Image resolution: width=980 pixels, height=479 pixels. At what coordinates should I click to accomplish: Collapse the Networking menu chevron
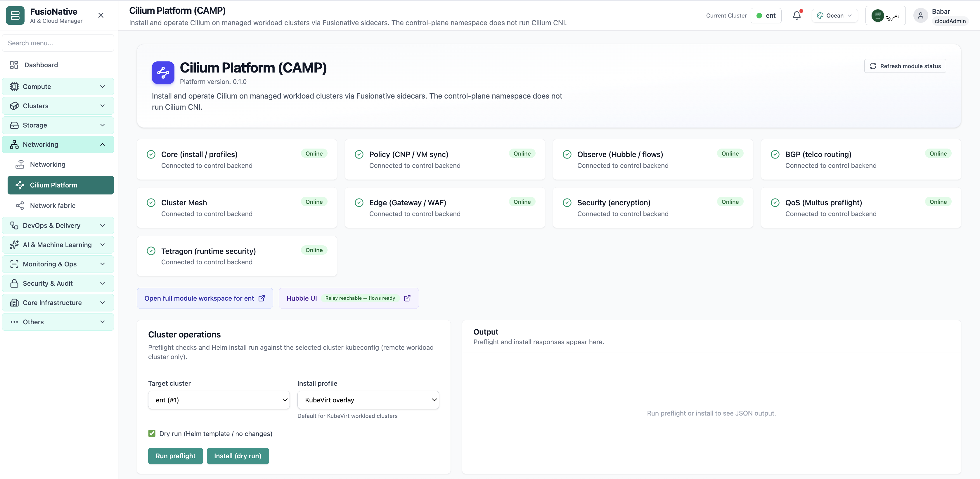[102, 145]
